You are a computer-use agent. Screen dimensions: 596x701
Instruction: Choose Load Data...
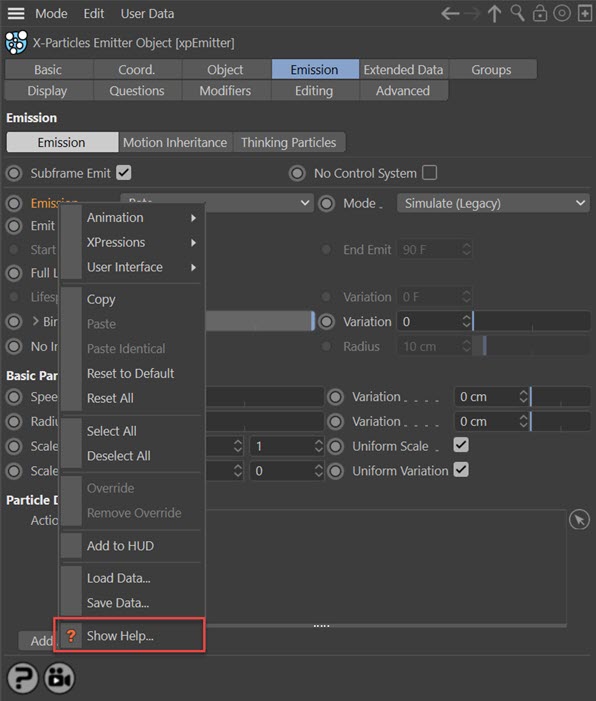132,578
